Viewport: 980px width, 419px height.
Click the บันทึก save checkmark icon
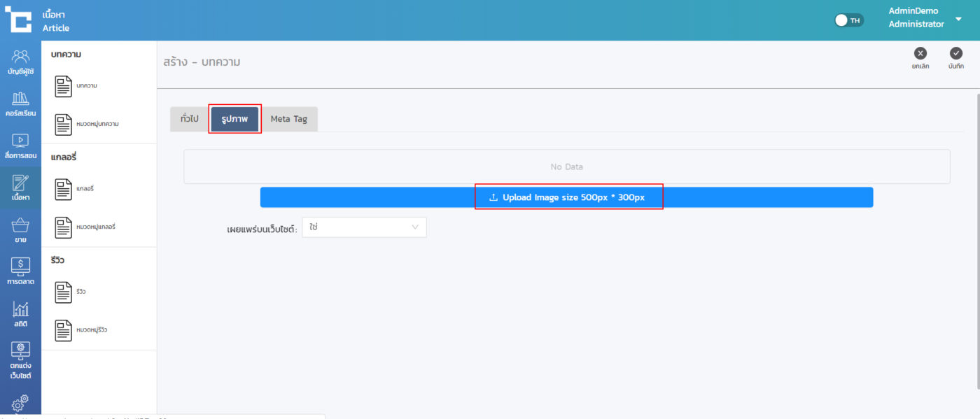(x=955, y=54)
